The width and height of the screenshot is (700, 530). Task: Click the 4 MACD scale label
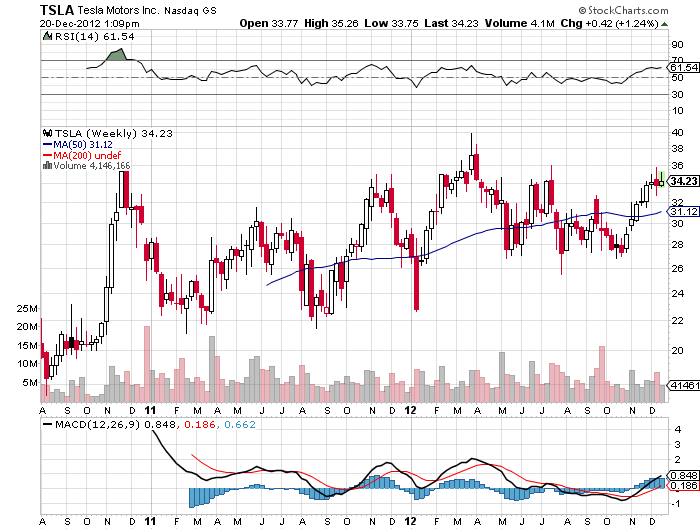pos(678,430)
